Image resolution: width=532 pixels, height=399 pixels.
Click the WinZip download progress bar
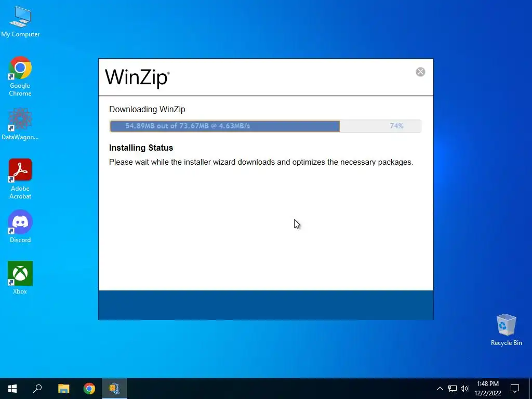[265, 126]
